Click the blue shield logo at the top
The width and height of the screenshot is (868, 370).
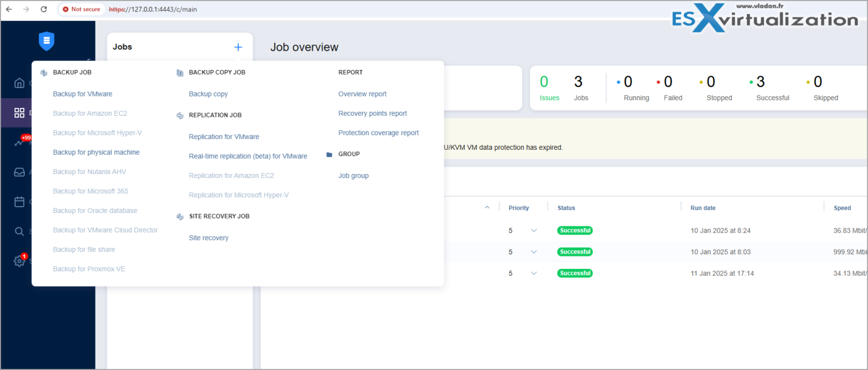[46, 41]
